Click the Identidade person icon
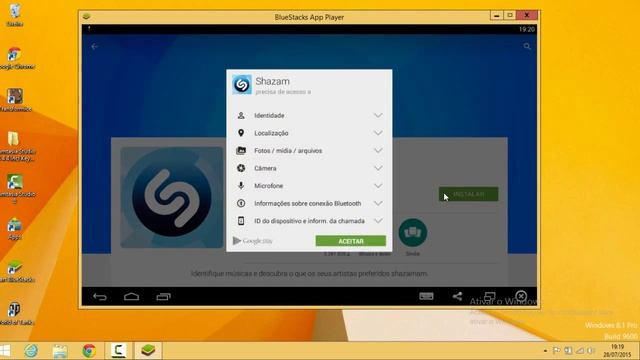Viewport: 640px width, 360px height. point(241,116)
